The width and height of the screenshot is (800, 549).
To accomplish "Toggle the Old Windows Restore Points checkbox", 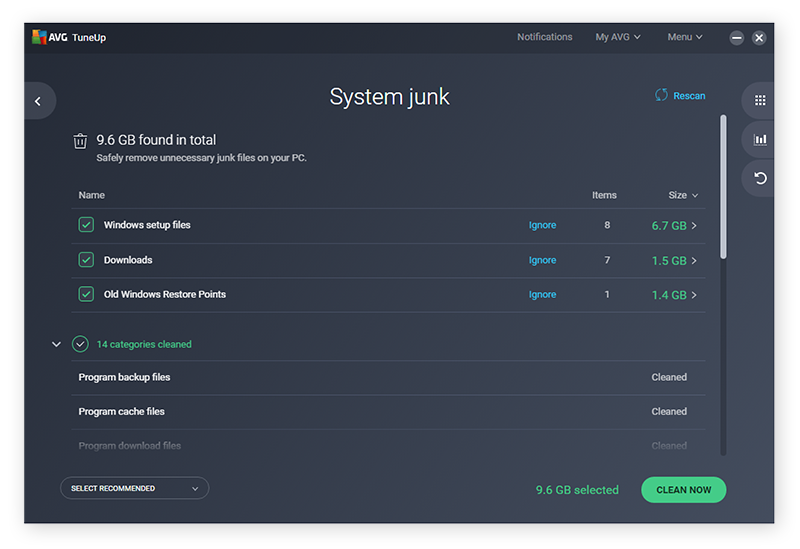I will pos(86,294).
